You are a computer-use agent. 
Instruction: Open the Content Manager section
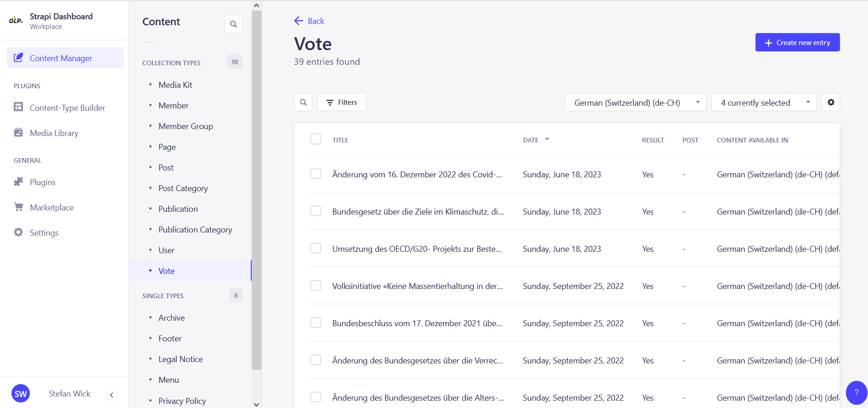click(x=65, y=58)
